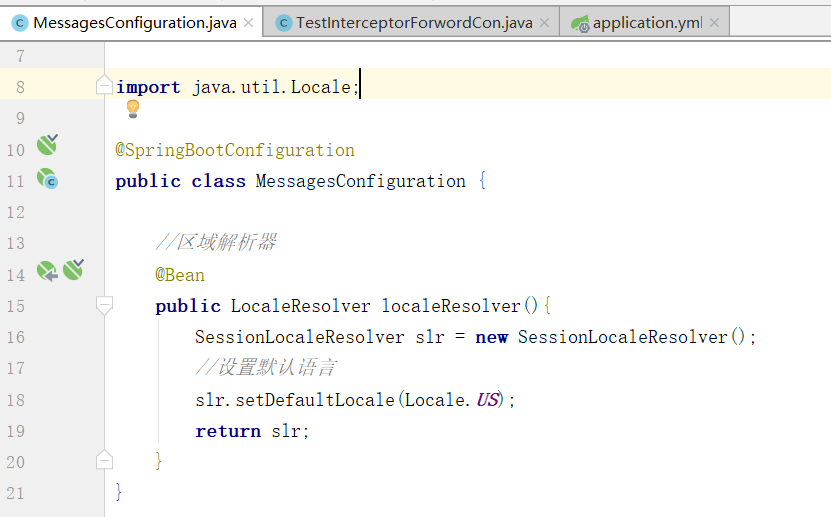The height and width of the screenshot is (517, 831).
Task: Click setDefaultLocale method call
Action: pyautogui.click(x=315, y=400)
